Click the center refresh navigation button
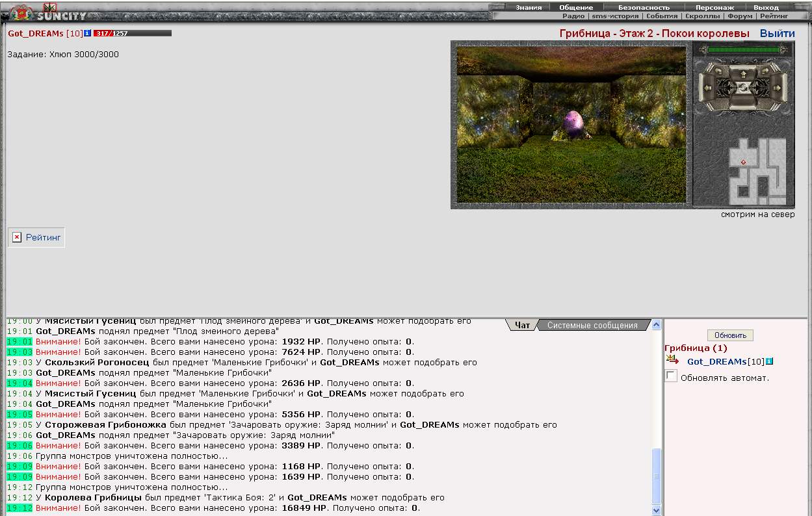Viewport: 812px width, 516px height. (x=743, y=88)
